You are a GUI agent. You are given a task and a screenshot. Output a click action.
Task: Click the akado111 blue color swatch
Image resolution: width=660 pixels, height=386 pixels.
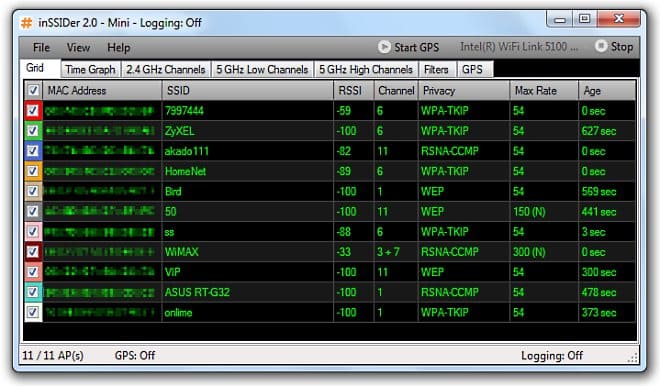[x=33, y=151]
